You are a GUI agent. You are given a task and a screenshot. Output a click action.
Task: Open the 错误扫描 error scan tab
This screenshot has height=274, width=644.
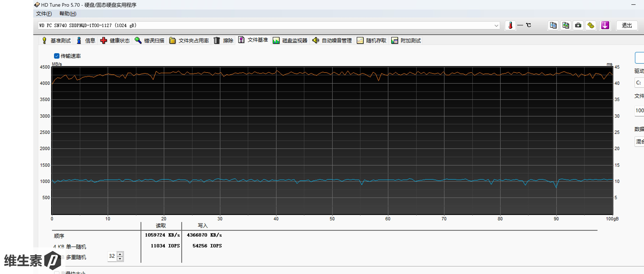(149, 41)
